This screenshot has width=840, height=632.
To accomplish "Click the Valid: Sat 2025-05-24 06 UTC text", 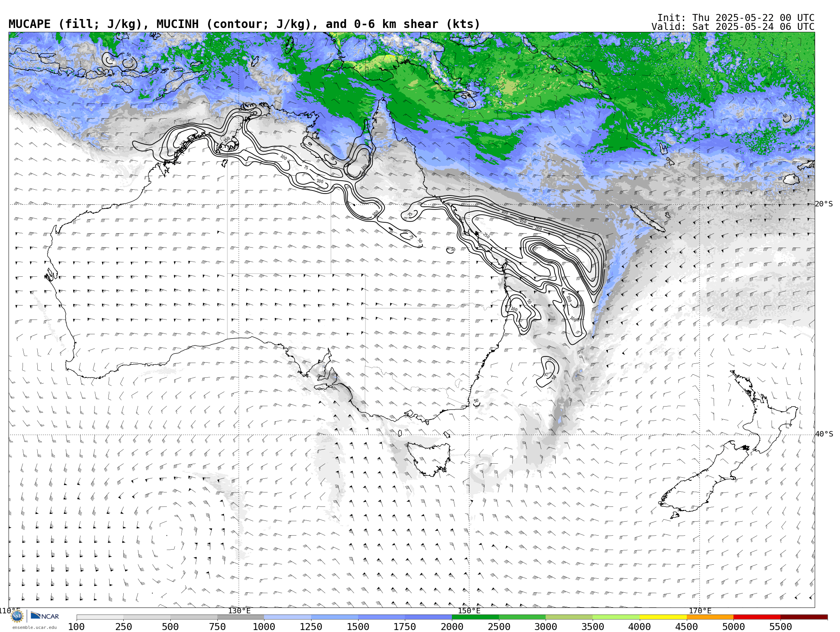I will click(x=733, y=27).
